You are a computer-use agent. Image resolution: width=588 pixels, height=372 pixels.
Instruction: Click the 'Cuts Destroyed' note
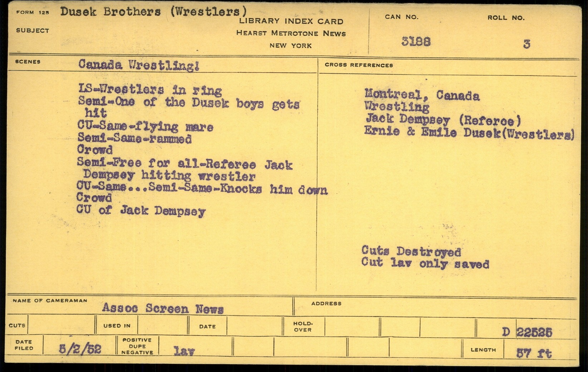point(411,251)
